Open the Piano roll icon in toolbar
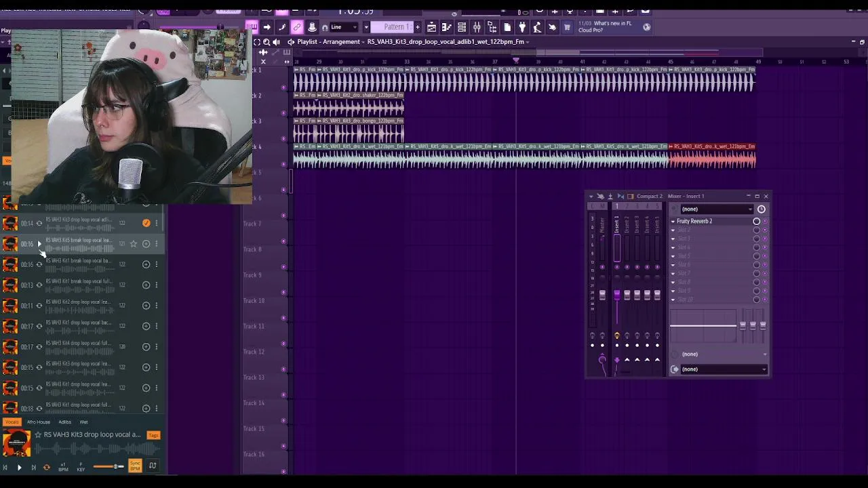Image resolution: width=868 pixels, height=488 pixels. pyautogui.click(x=447, y=27)
